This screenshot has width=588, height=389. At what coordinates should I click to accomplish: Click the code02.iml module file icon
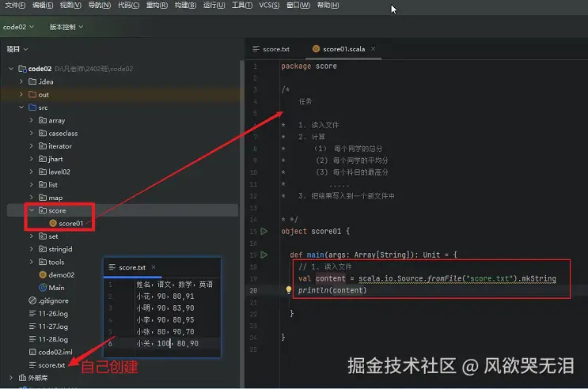pos(32,352)
